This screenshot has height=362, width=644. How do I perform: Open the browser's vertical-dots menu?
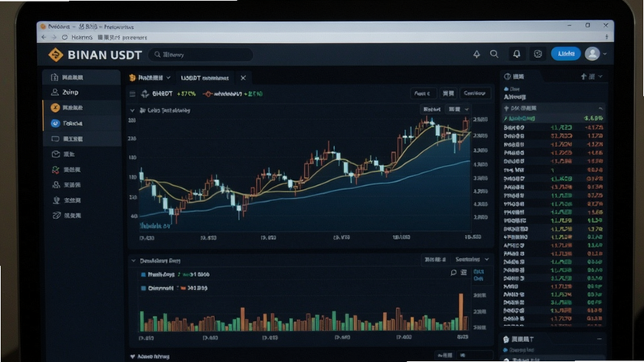tap(607, 37)
